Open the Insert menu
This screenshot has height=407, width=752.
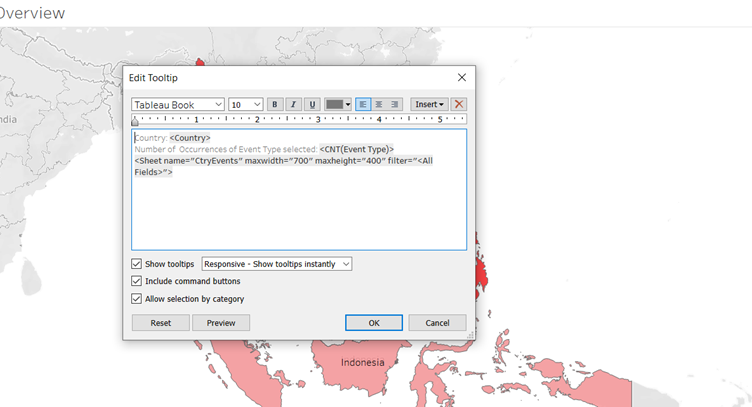click(x=429, y=104)
